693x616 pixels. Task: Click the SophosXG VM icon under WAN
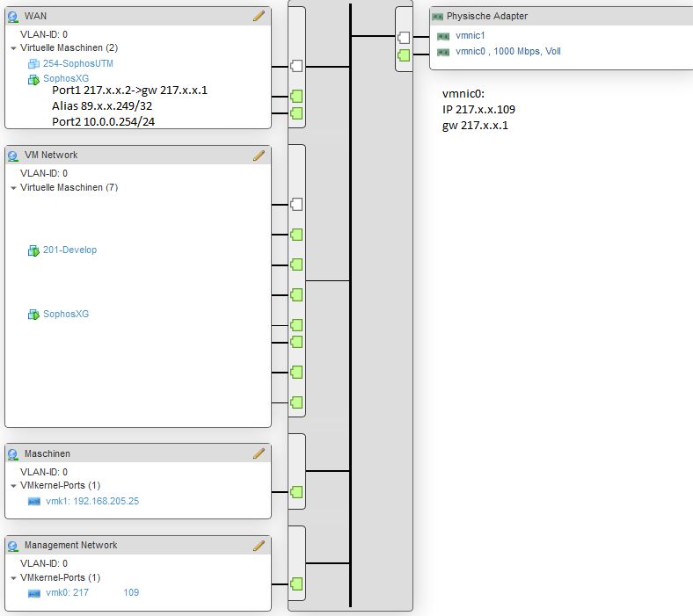pyautogui.click(x=33, y=79)
